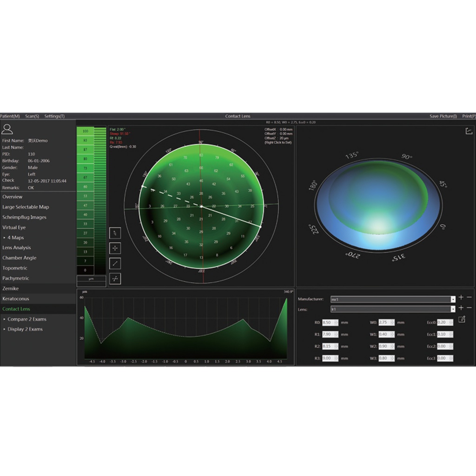Delete the lens using its minus icon
476x476 pixels.
[x=469, y=308]
